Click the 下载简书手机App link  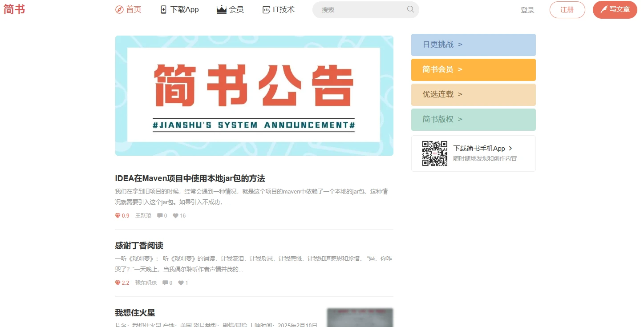click(x=479, y=149)
